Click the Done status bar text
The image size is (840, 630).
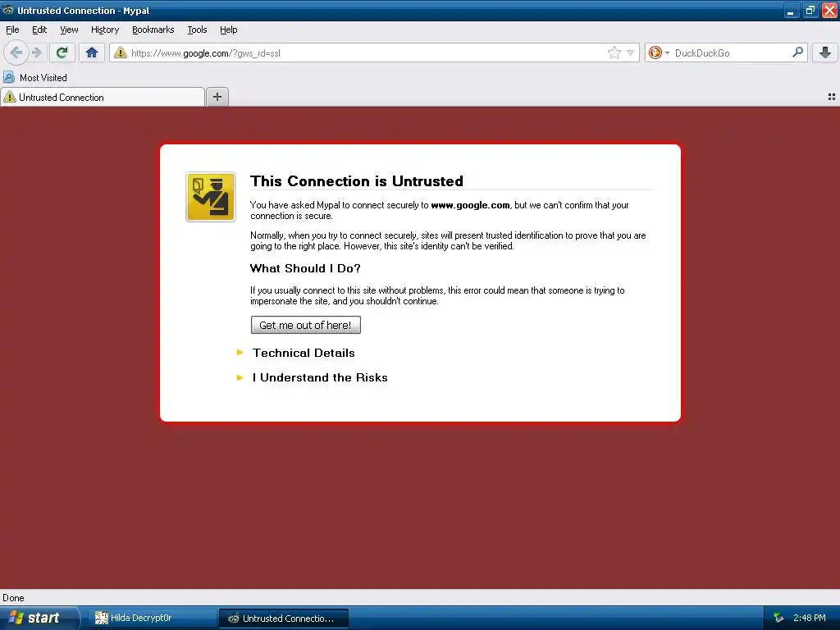[x=13, y=598]
